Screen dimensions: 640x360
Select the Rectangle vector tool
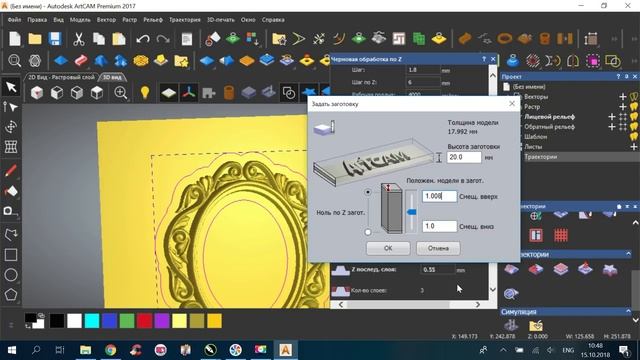point(11,255)
